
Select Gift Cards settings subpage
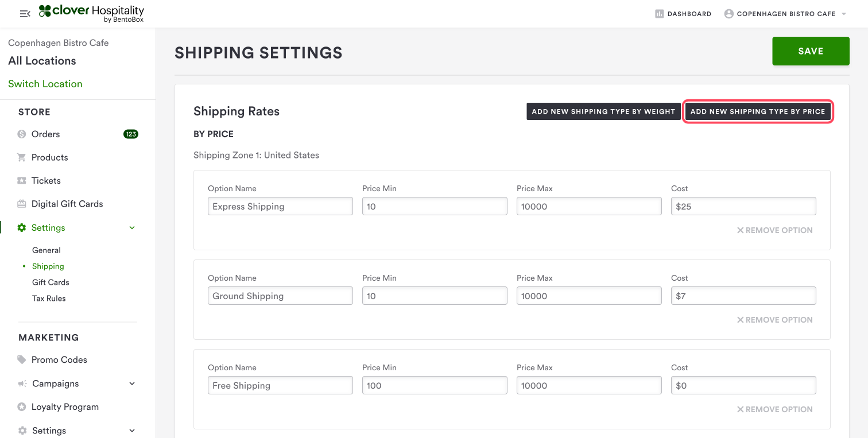click(51, 282)
